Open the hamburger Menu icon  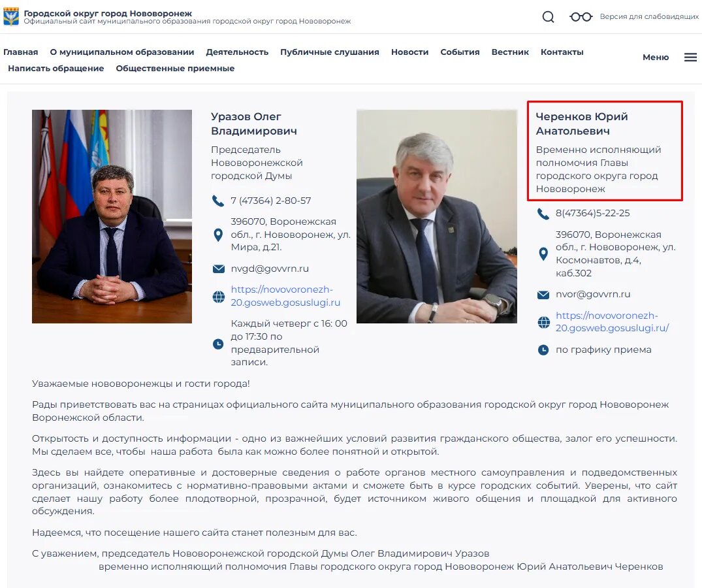tap(690, 57)
